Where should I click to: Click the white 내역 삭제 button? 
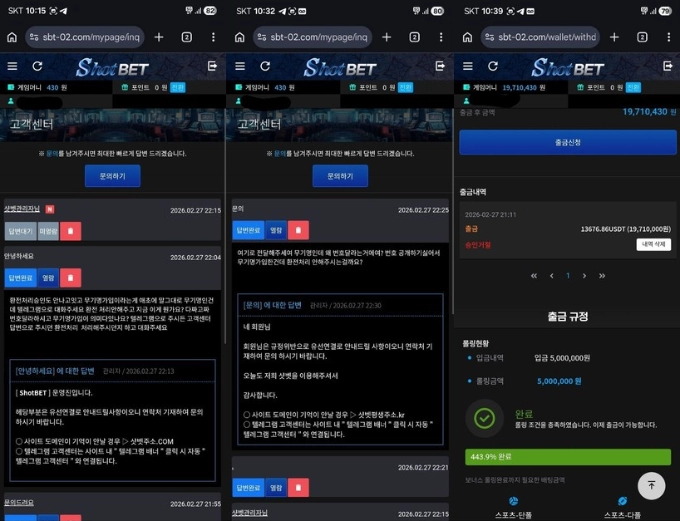tap(653, 244)
